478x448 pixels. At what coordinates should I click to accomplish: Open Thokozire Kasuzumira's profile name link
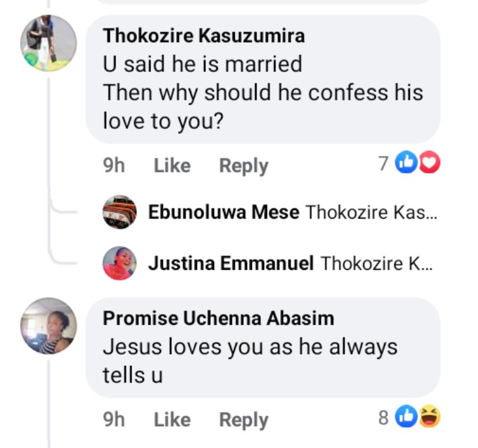204,36
